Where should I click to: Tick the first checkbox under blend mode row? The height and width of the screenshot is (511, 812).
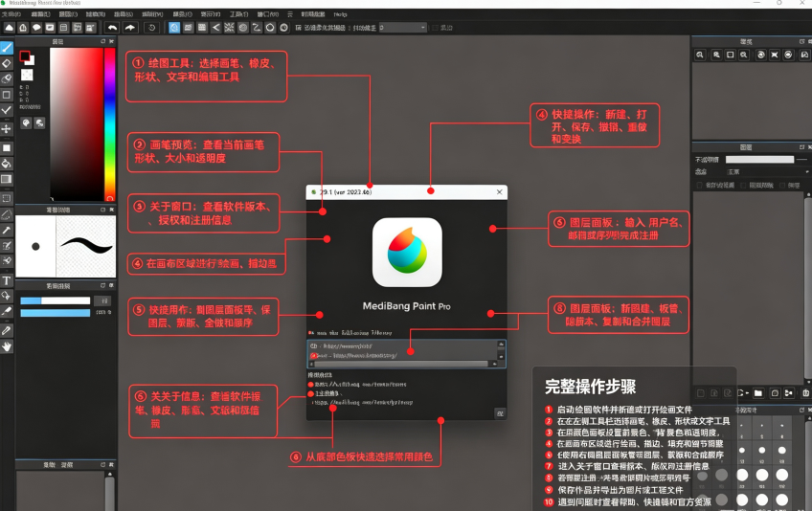tap(700, 185)
